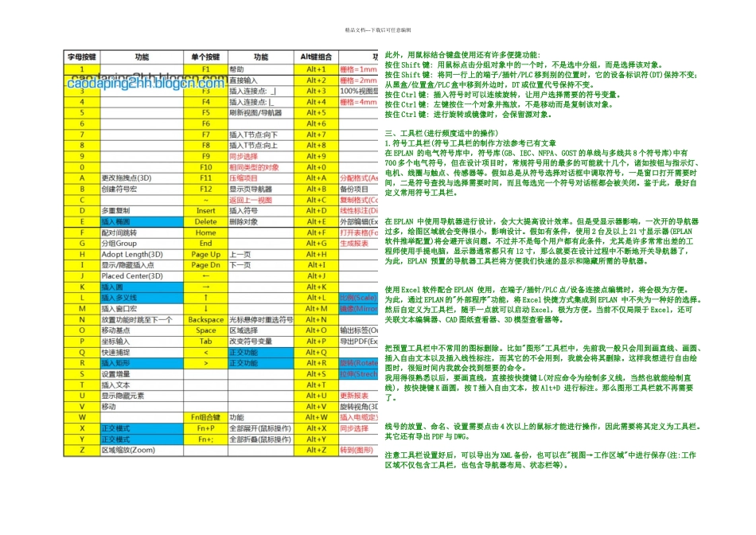Select the '上一页' cell

coord(261,254)
